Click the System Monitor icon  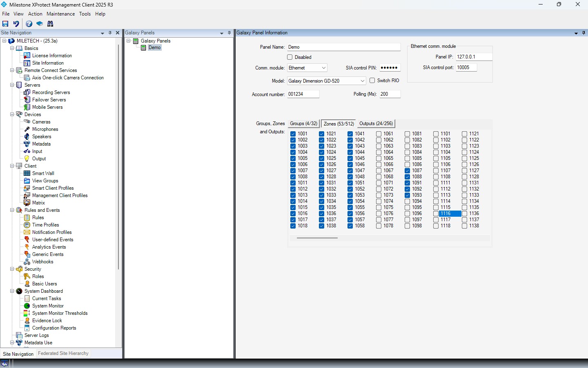point(27,306)
